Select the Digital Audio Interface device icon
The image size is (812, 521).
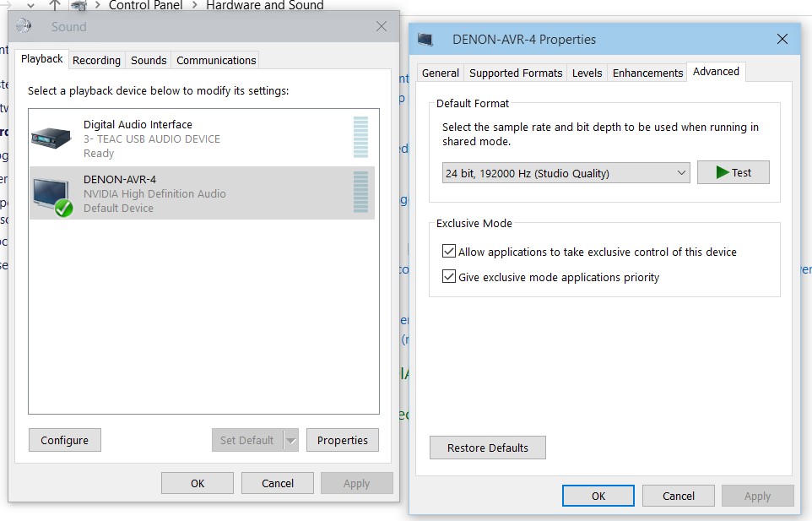(x=51, y=138)
